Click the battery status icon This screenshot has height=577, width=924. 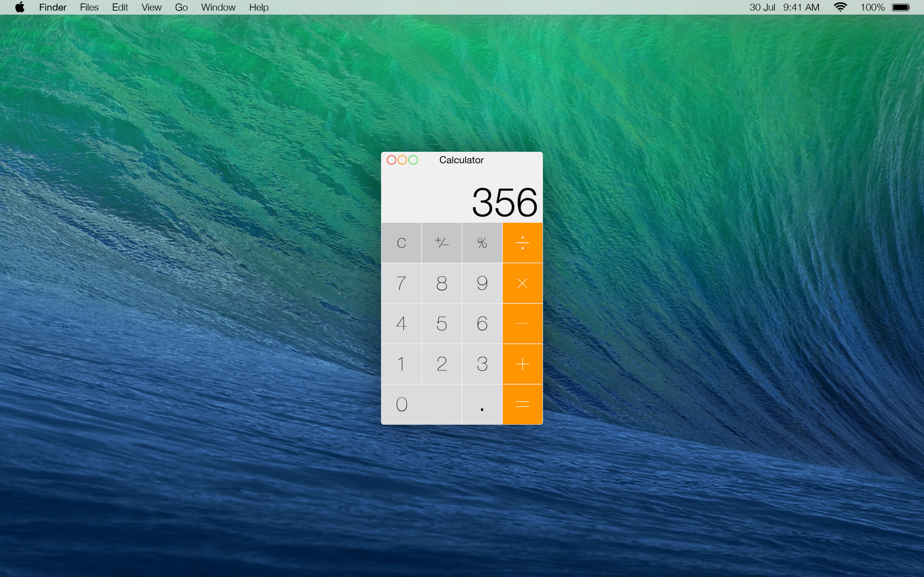tap(900, 8)
